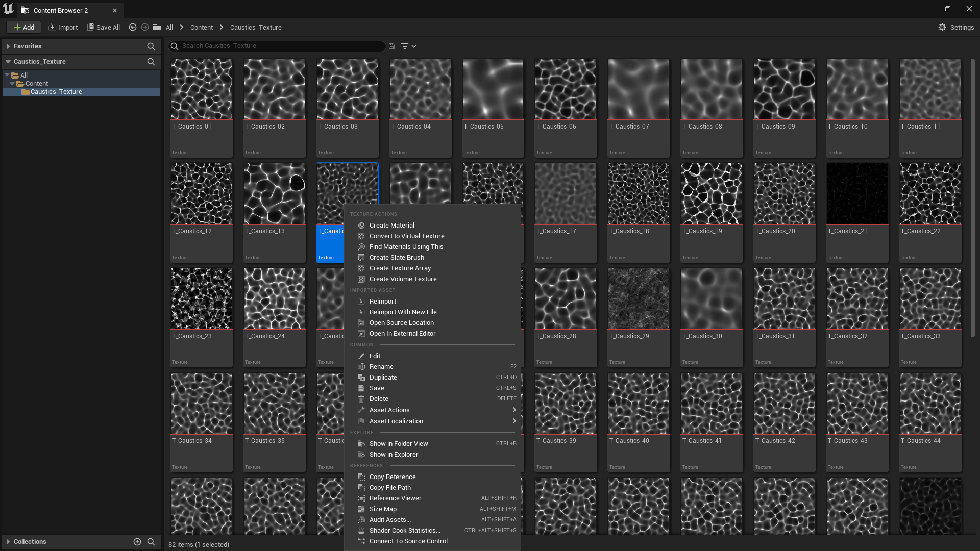The image size is (980, 551).
Task: Click the save search icon next to search bar
Action: [x=391, y=46]
